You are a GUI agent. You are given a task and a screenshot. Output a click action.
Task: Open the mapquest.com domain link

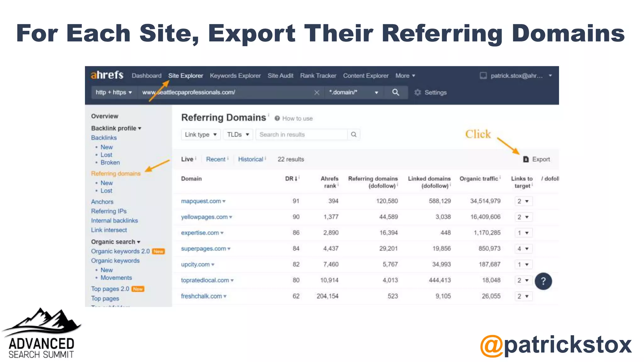201,201
